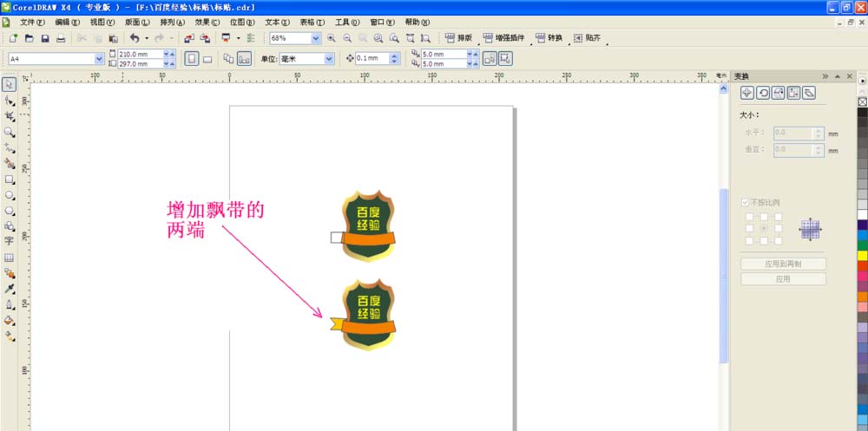Open the 效果 menu
The image size is (868, 431).
point(207,23)
